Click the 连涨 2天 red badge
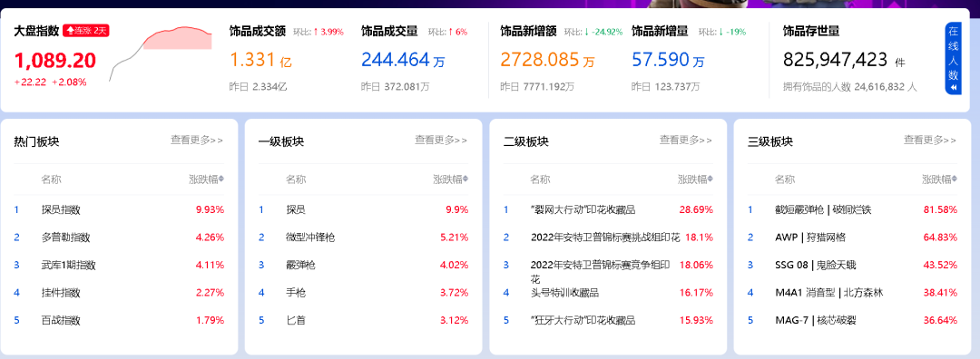980x359 pixels. pos(87,31)
